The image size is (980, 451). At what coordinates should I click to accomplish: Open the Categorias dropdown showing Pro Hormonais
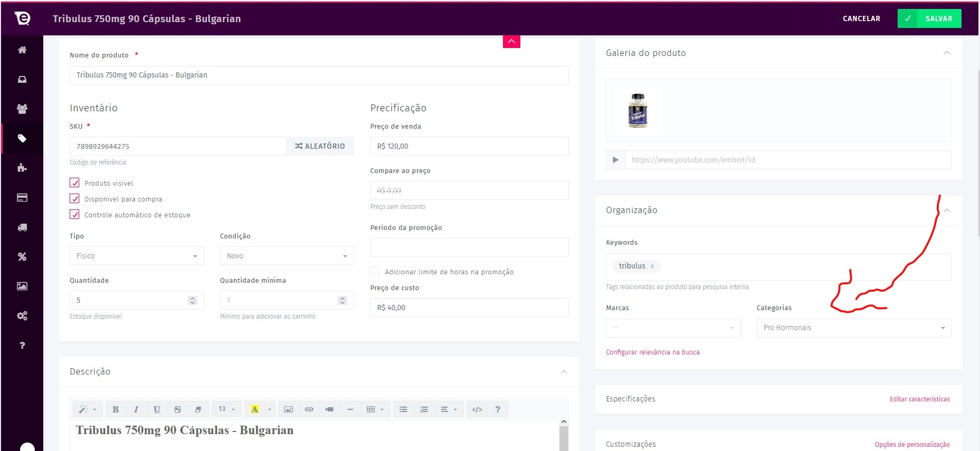coord(853,328)
